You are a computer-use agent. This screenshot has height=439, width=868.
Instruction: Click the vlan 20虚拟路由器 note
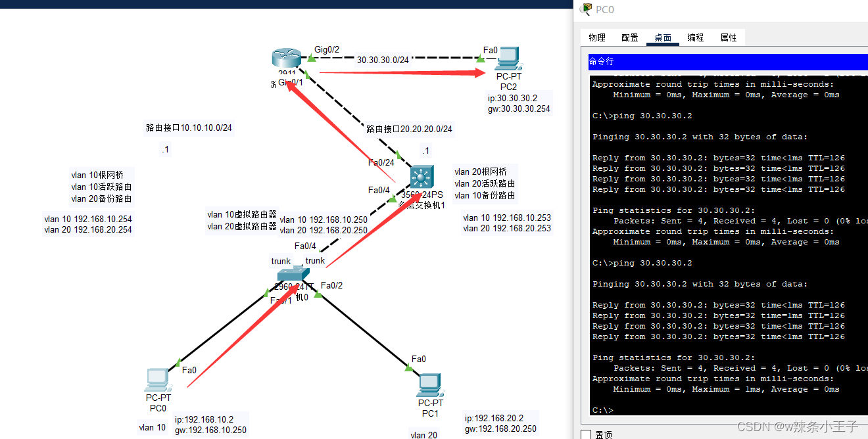pyautogui.click(x=241, y=227)
